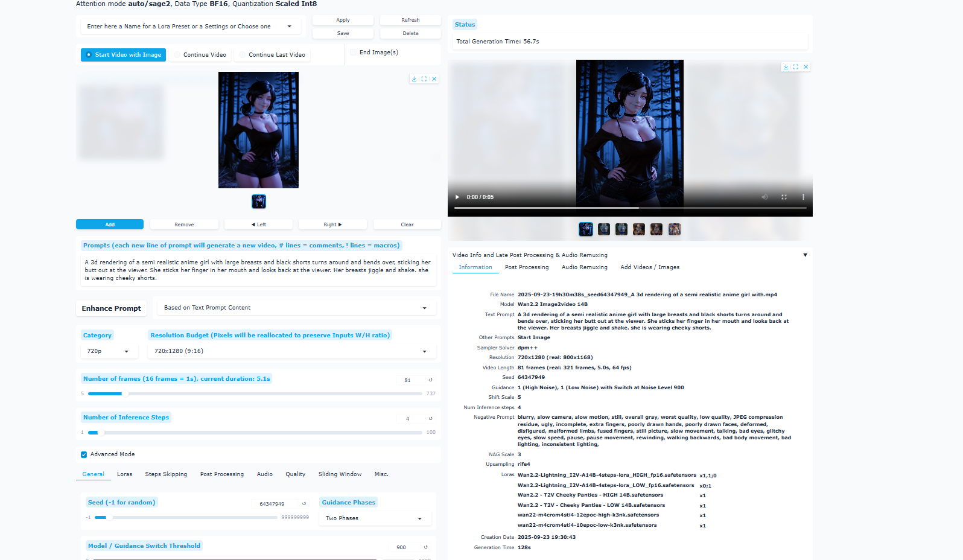The height and width of the screenshot is (560, 963).
Task: Download the start image in the input gallery
Action: coord(414,79)
